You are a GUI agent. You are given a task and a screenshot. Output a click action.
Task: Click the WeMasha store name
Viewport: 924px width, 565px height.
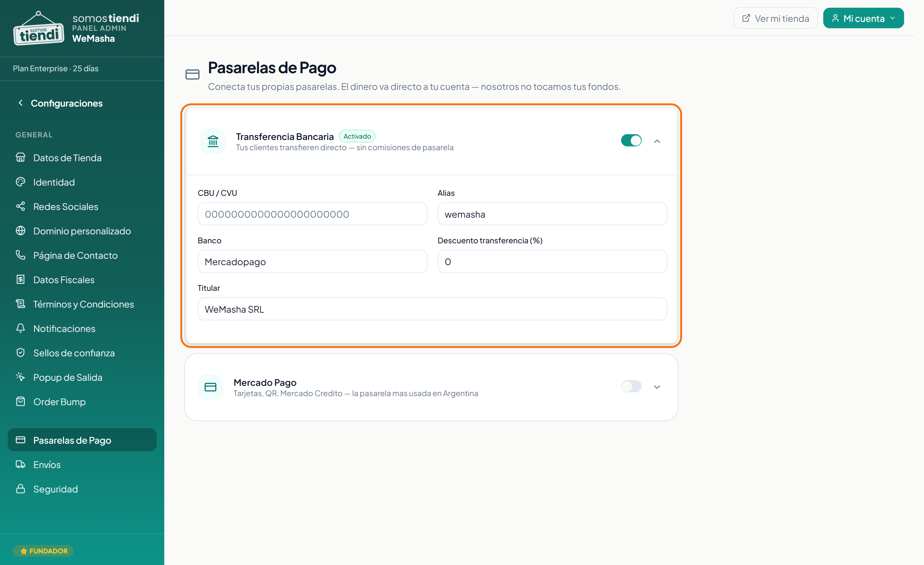point(93,39)
